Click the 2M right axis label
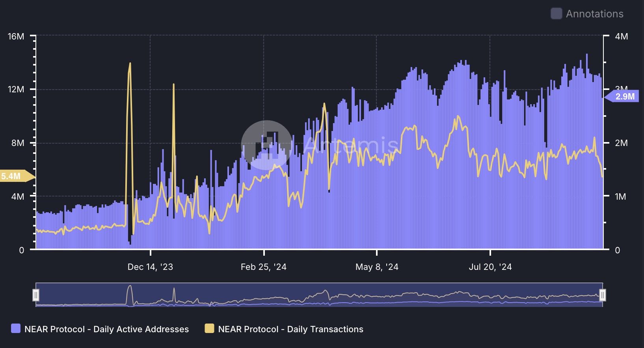Image resolution: width=644 pixels, height=348 pixels. click(x=622, y=143)
